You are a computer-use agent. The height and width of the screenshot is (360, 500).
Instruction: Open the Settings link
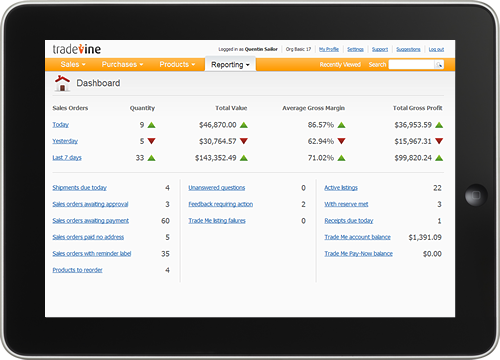click(355, 49)
